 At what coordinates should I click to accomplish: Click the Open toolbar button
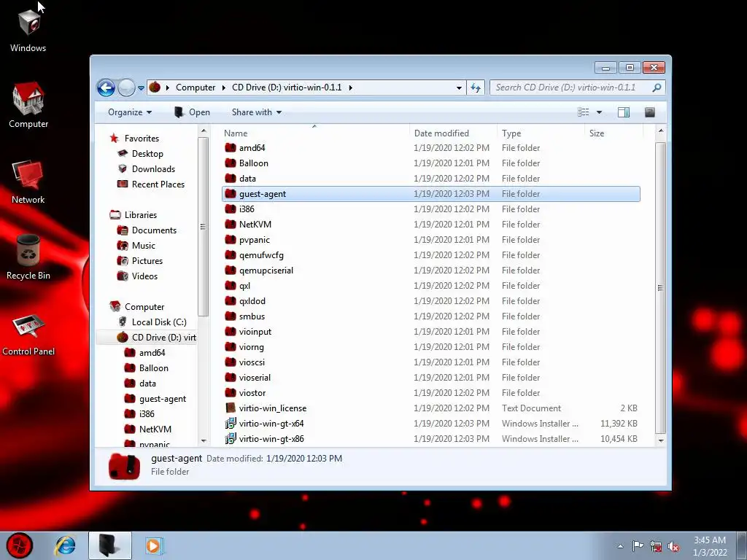(x=192, y=112)
